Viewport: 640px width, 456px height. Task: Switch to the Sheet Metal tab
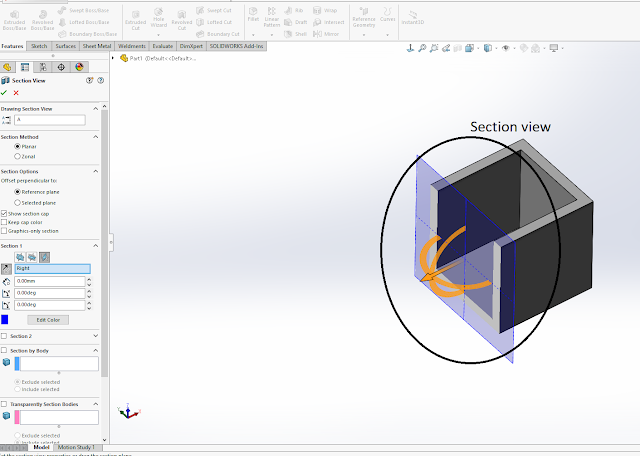97,46
